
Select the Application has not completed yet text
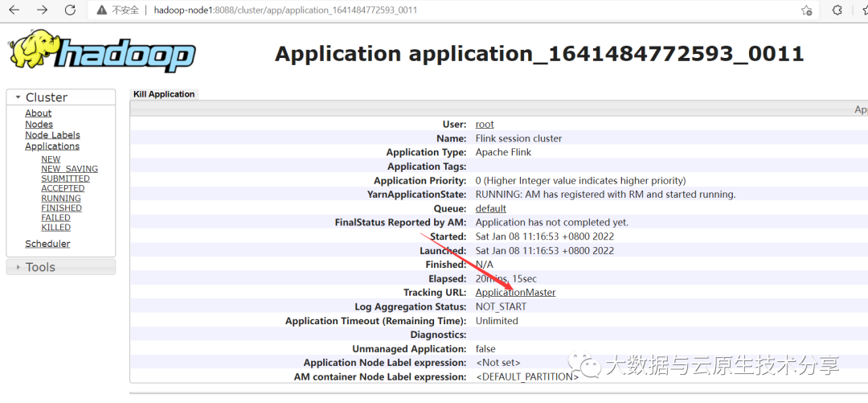tap(552, 223)
